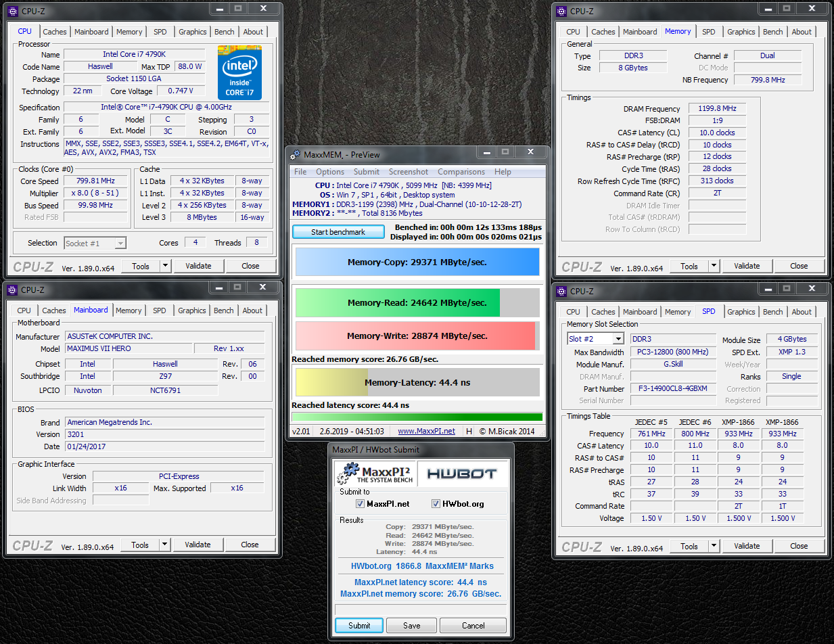Viewport: 834px width, 644px height.
Task: Click the Core Voltage 0.747 V value
Action: [x=181, y=91]
